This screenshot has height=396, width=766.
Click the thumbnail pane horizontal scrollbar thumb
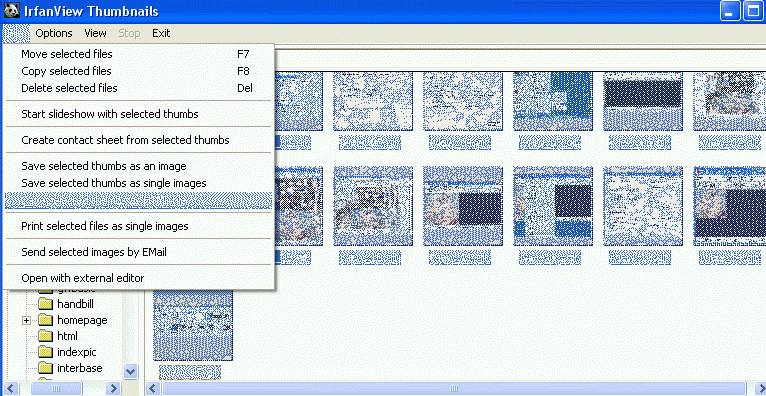454,389
